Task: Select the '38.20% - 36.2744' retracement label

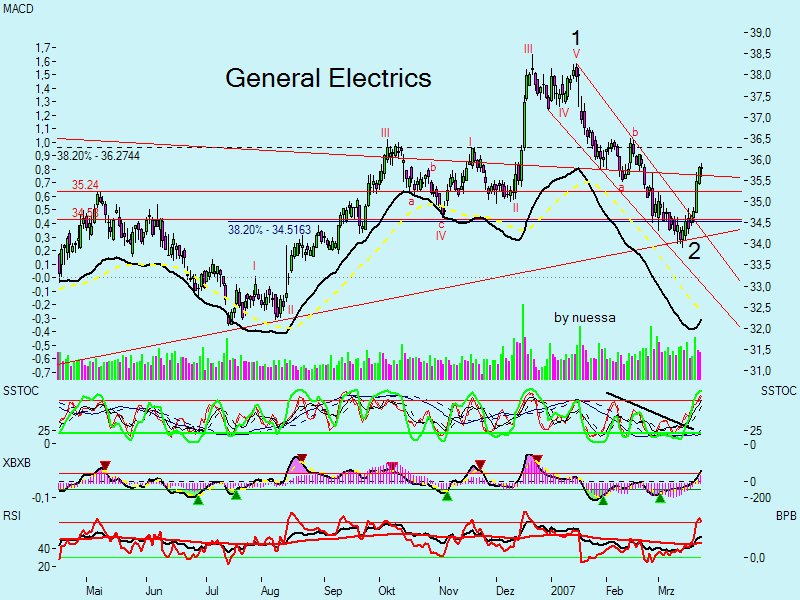Action: coord(98,156)
